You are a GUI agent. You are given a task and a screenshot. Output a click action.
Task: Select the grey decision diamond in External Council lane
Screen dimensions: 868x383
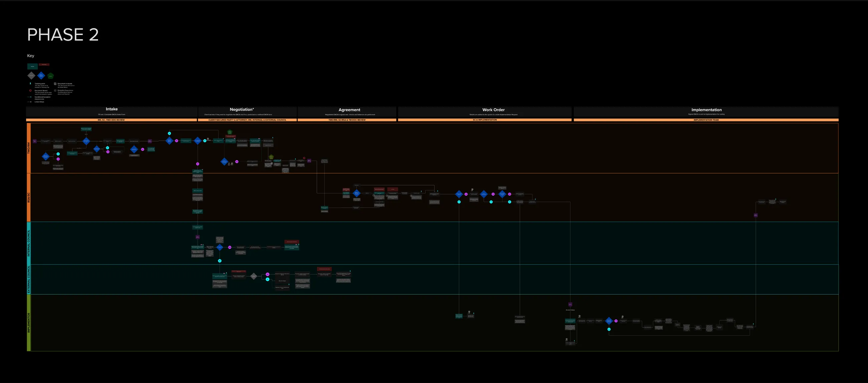pyautogui.click(x=254, y=277)
